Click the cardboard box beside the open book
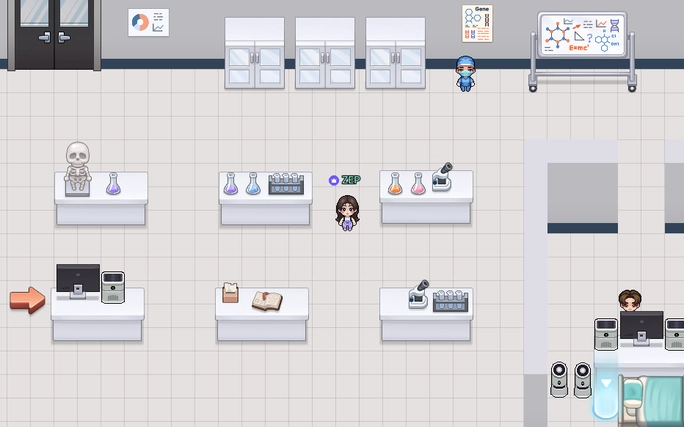Viewport: 684px width, 427px height. (x=231, y=292)
